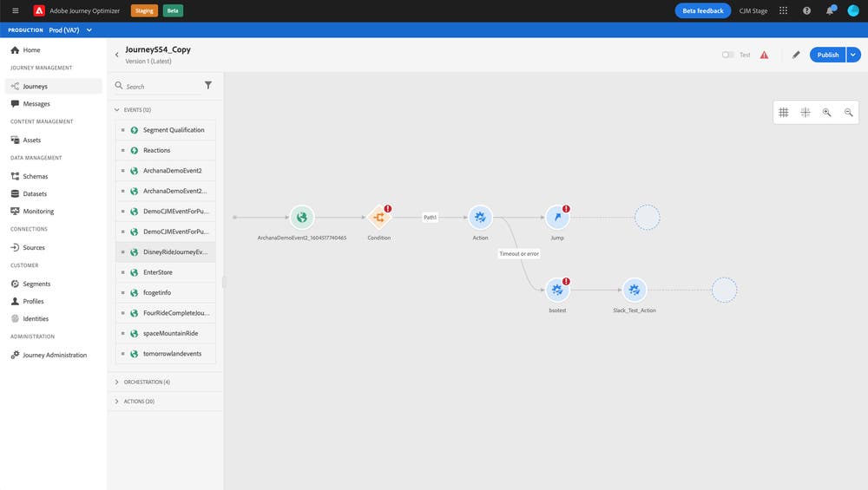Open Monitoring in sidebar

pos(53,212)
